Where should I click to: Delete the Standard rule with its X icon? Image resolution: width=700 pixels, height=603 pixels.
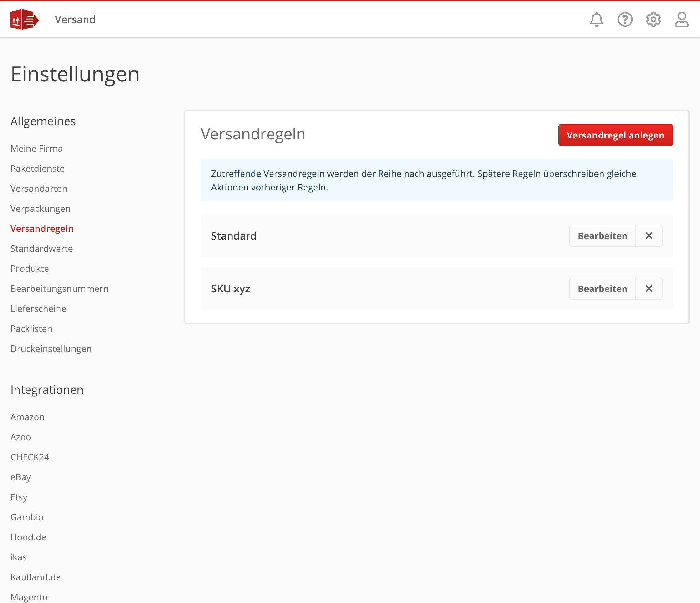(649, 236)
